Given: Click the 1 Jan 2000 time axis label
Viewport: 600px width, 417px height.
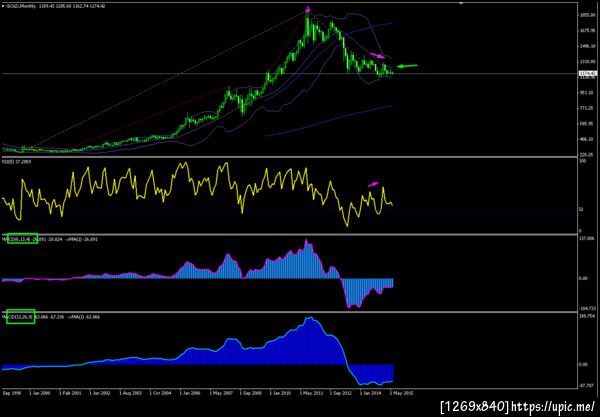Looking at the screenshot, I should point(41,393).
